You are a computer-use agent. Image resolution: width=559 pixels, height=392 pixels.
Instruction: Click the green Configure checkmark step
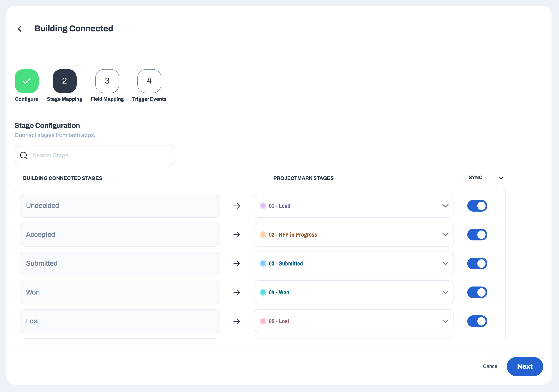click(27, 81)
